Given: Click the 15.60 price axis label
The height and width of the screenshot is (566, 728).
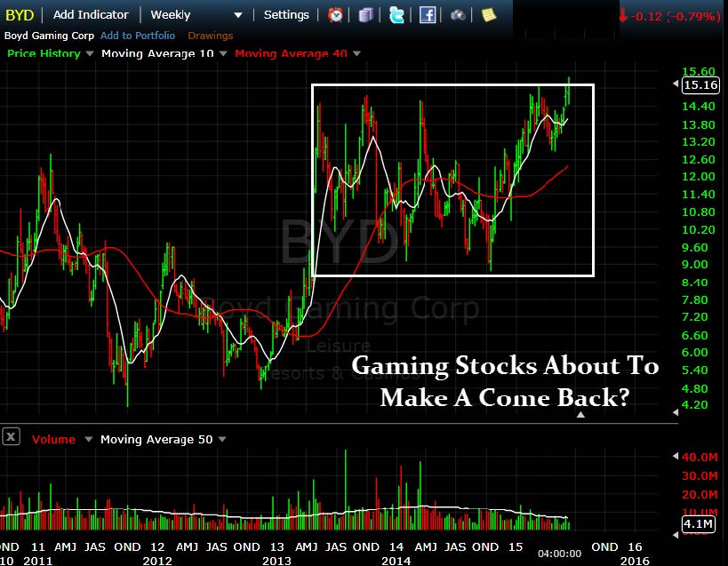Looking at the screenshot, I should tap(699, 71).
